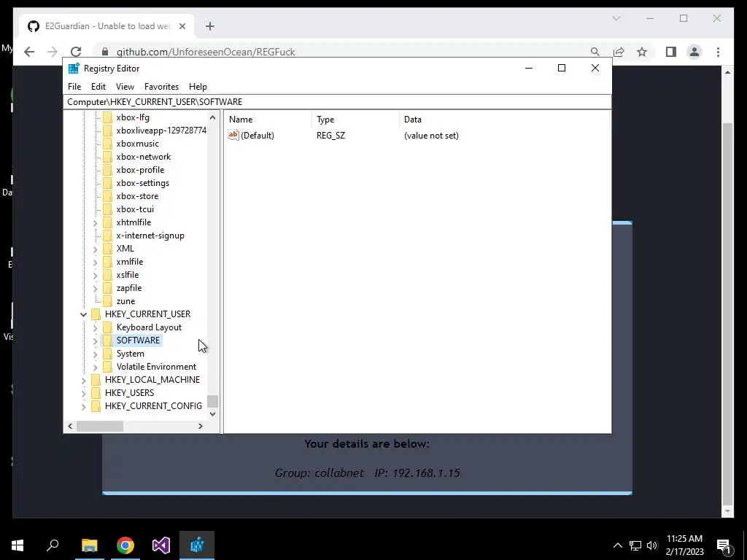Collapse the HKEY_CURRENT_USER key
This screenshot has height=560, width=747.
click(83, 314)
